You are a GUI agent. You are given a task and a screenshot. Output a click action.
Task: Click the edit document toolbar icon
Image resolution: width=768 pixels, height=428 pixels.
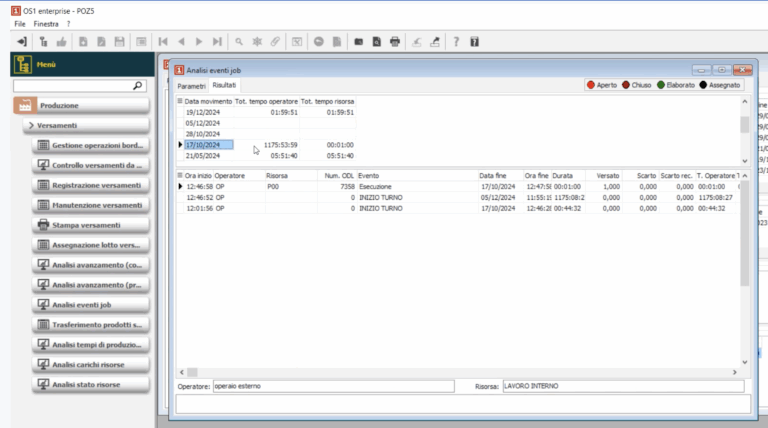click(101, 42)
